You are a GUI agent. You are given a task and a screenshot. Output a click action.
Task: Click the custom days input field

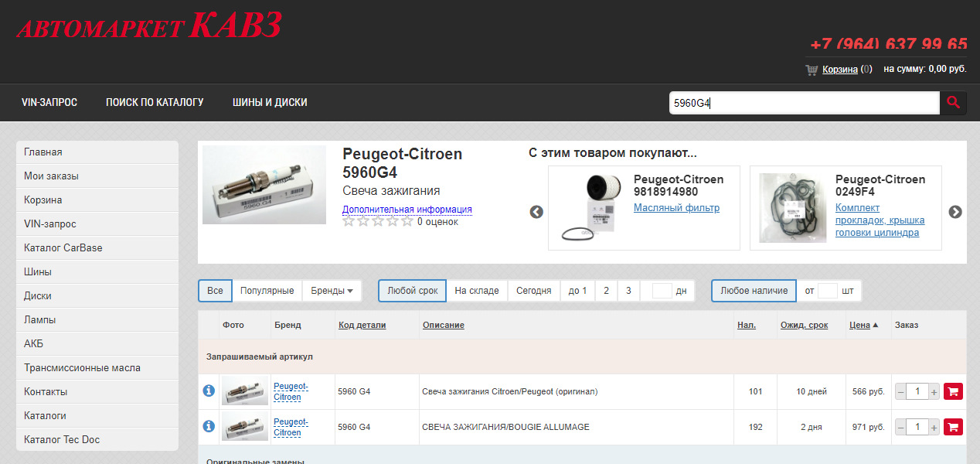pyautogui.click(x=662, y=291)
